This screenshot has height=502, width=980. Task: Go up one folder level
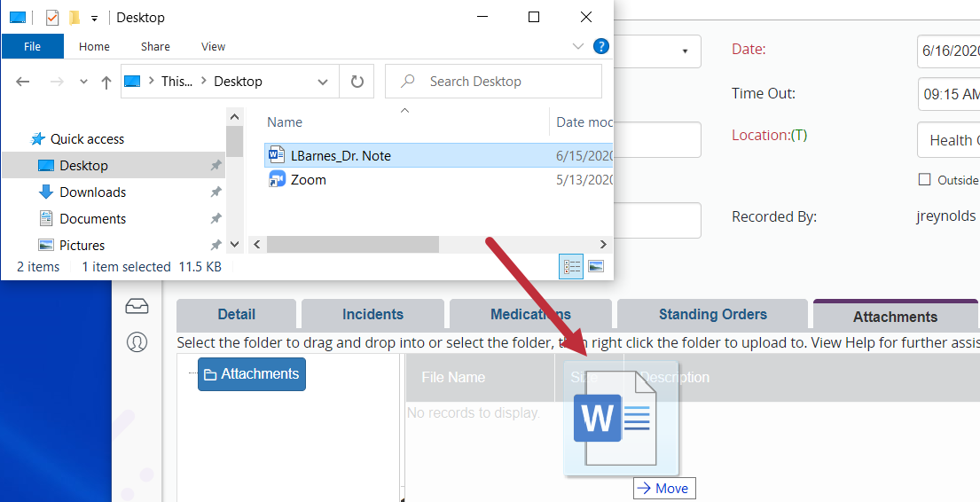[106, 82]
